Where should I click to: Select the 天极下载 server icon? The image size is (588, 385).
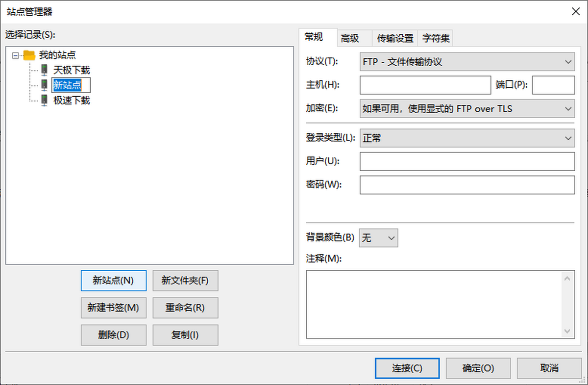point(45,70)
